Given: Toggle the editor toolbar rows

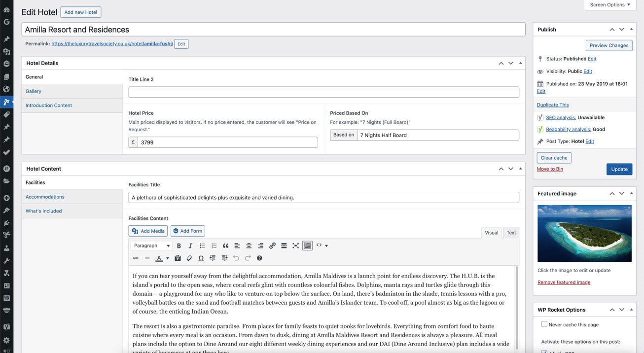Looking at the screenshot, I should tap(307, 246).
